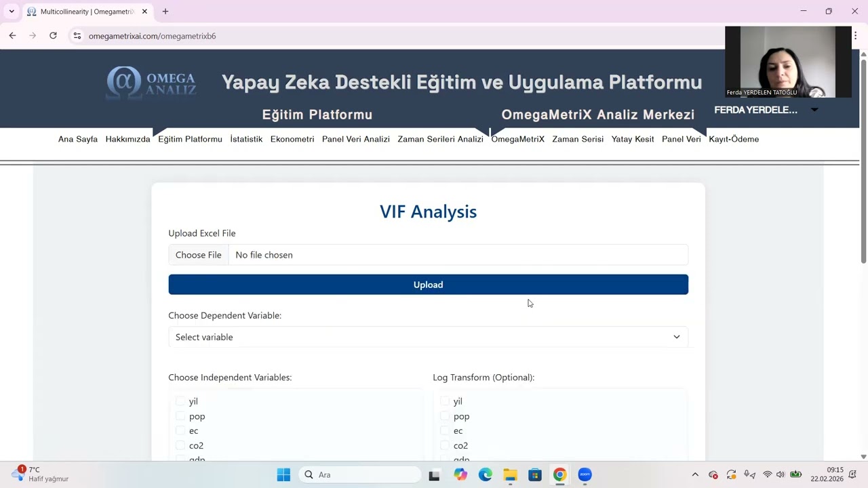Open Yatay Kesit menu item
The width and height of the screenshot is (868, 488).
pyautogui.click(x=633, y=139)
